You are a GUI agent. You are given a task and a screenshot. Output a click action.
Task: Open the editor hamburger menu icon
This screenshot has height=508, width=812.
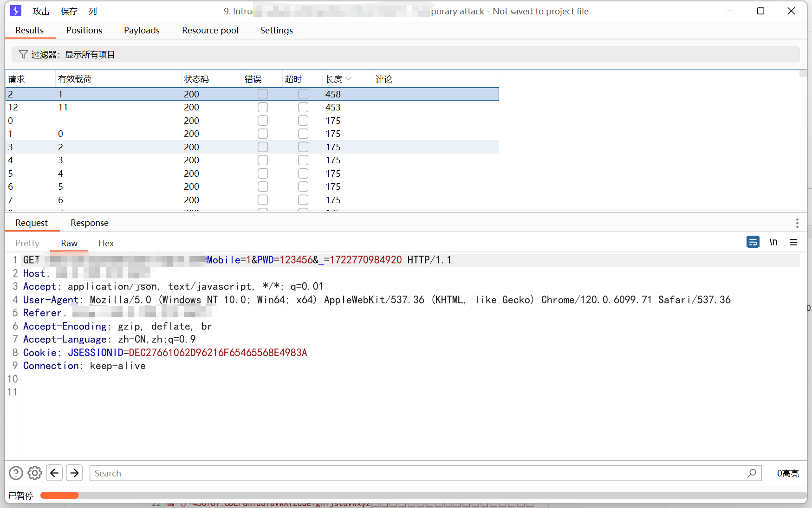793,242
